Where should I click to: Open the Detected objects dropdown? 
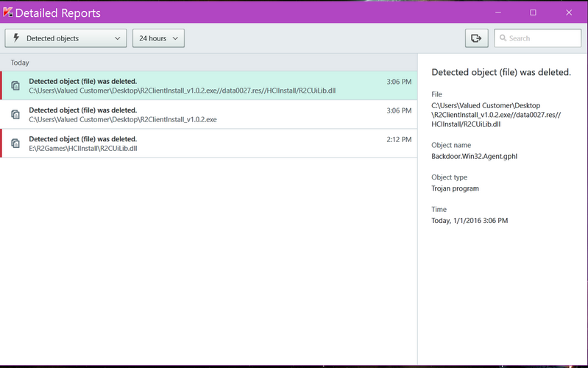point(65,38)
